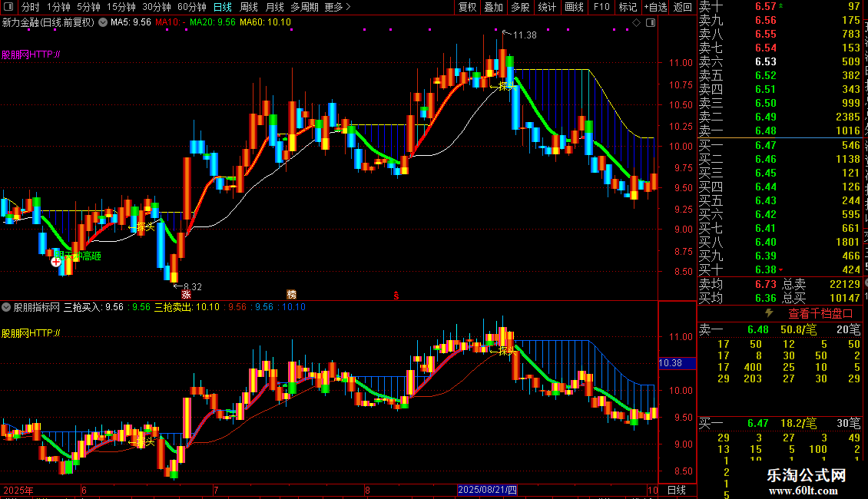Select the 15分钟 period tab
Screen dimensions: 868x499
pos(121,7)
